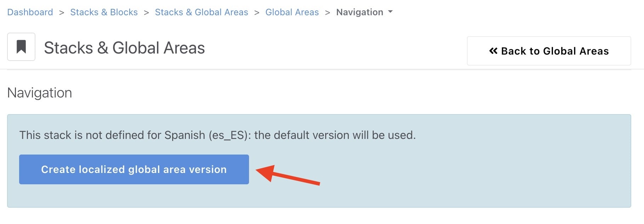Click the Stacks & Global Areas page heading
Image resolution: width=644 pixels, height=224 pixels.
[124, 48]
